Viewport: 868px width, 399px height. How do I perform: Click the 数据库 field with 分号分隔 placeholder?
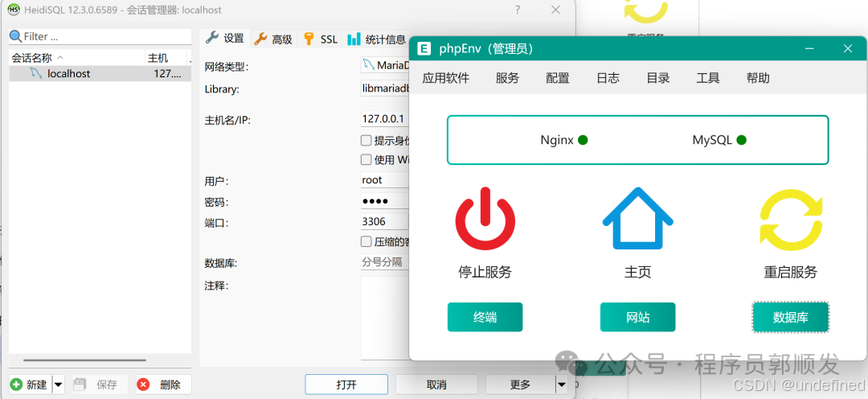(385, 262)
